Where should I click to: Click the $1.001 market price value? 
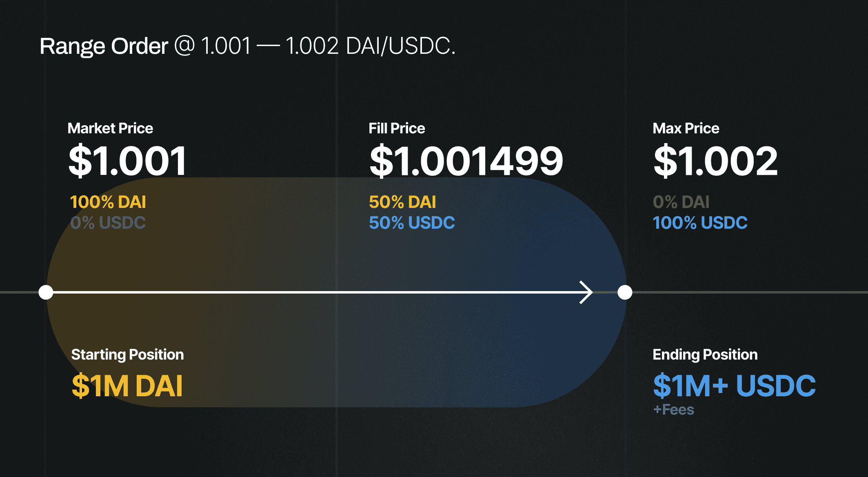(x=128, y=161)
